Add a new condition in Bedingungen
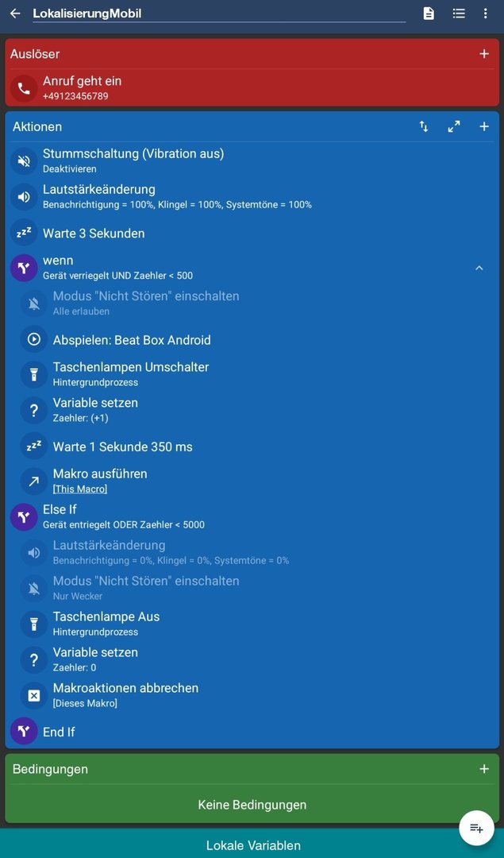This screenshot has width=504, height=858. tap(483, 769)
